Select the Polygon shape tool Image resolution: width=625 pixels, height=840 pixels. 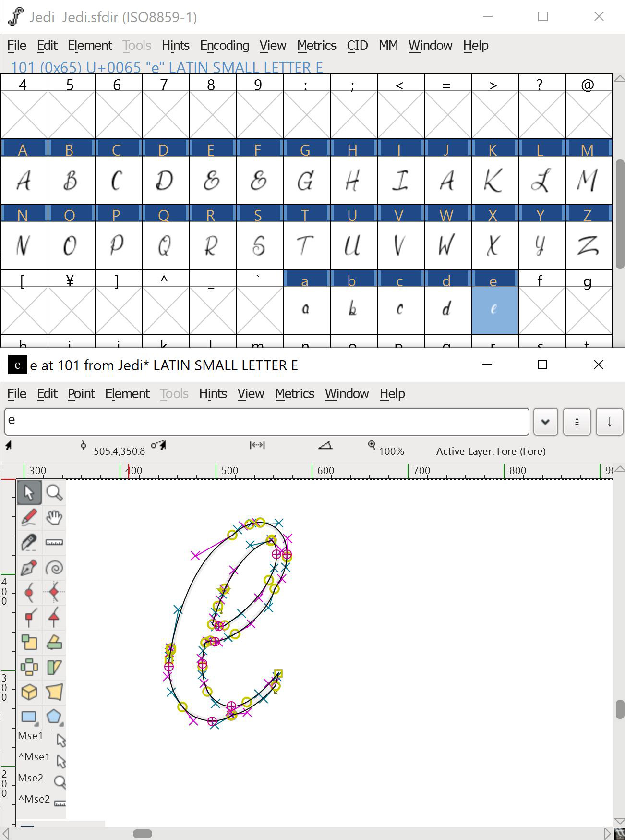(54, 718)
